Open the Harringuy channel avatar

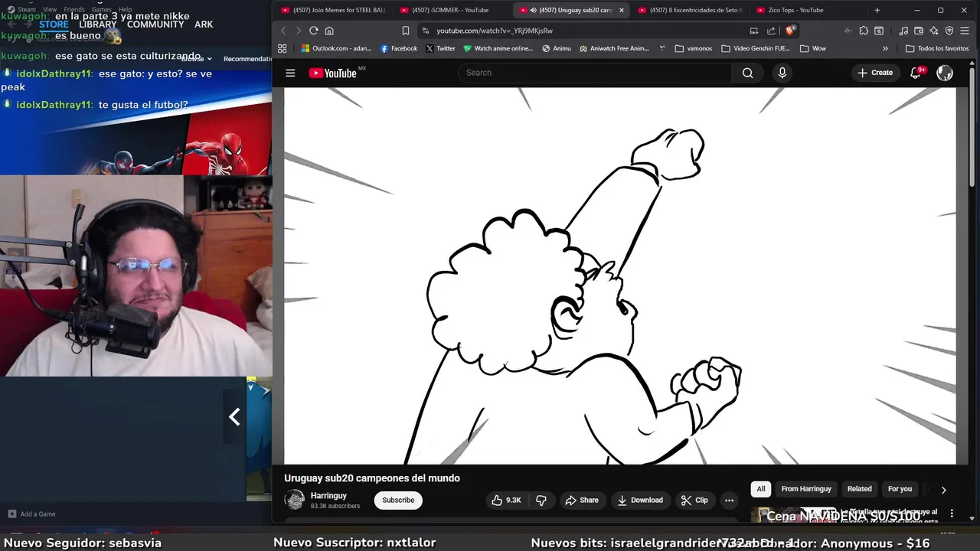(x=295, y=500)
